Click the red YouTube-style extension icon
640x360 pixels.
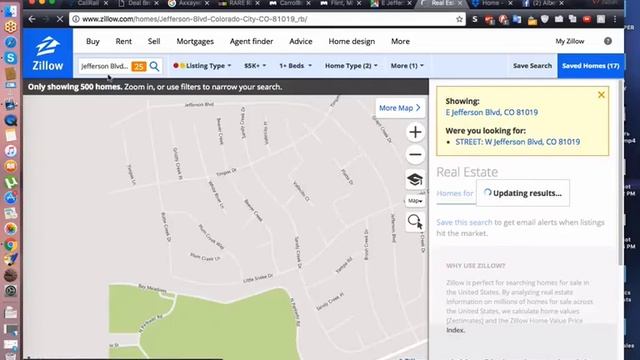pos(587,19)
